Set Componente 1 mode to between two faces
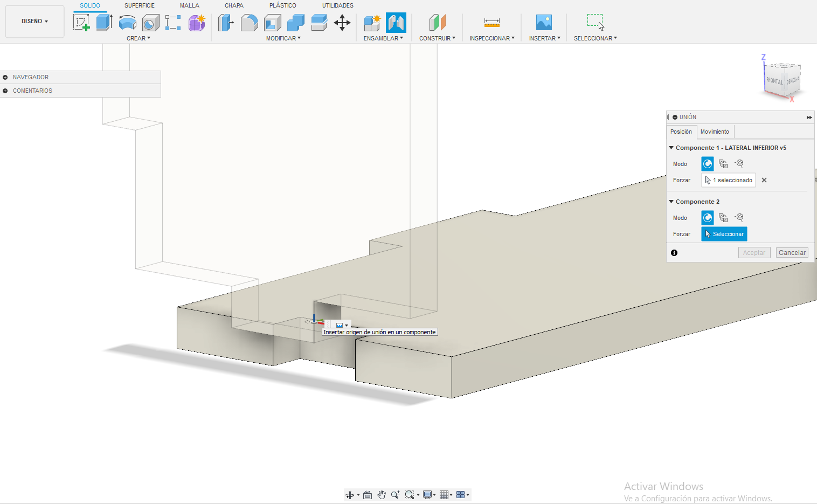The image size is (817, 504). [x=723, y=164]
